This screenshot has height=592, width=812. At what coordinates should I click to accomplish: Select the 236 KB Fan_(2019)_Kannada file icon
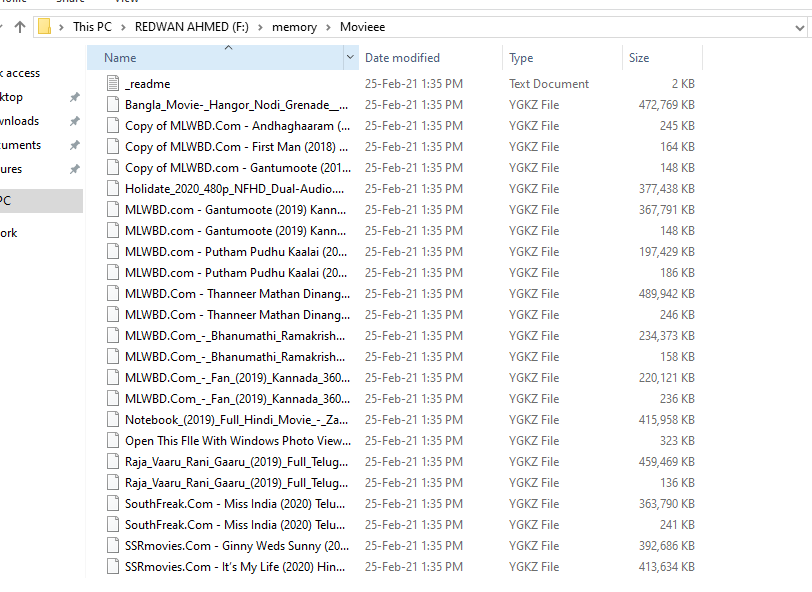point(113,398)
